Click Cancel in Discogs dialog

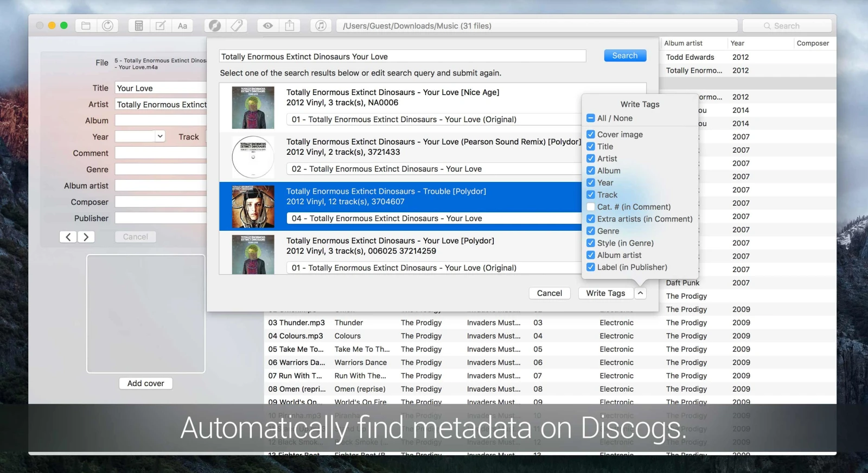(x=550, y=293)
